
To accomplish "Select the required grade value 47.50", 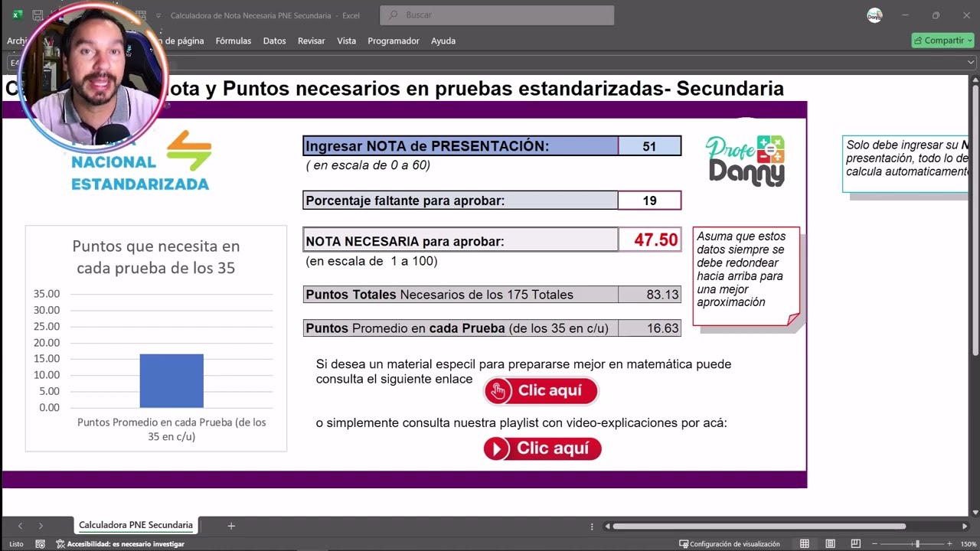I will pyautogui.click(x=649, y=240).
